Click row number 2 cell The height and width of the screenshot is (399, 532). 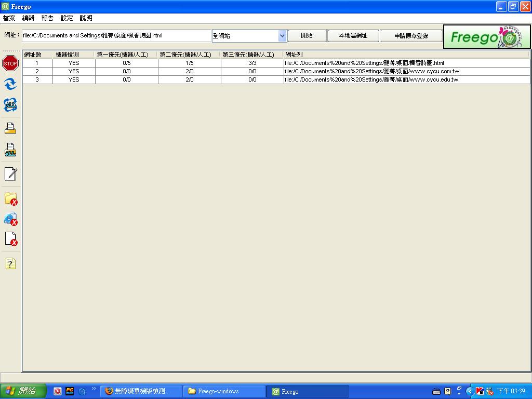[37, 71]
